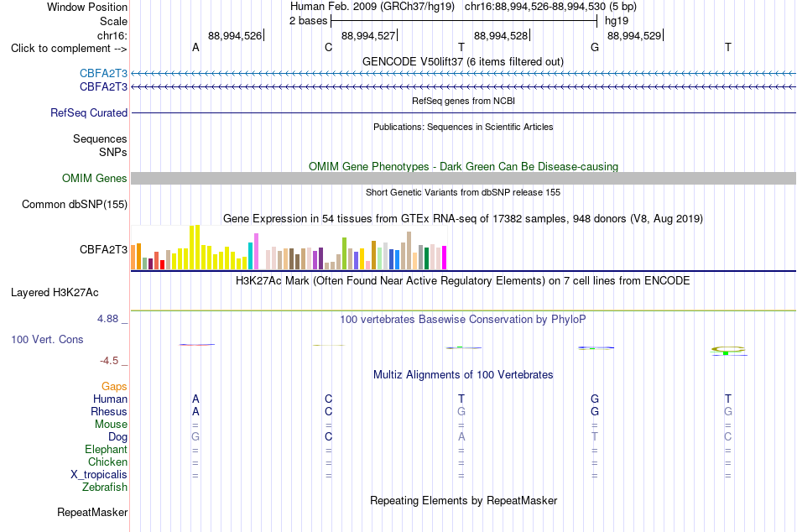The image size is (797, 532).
Task: Open the RefSeq Curated track label
Action: (89, 113)
